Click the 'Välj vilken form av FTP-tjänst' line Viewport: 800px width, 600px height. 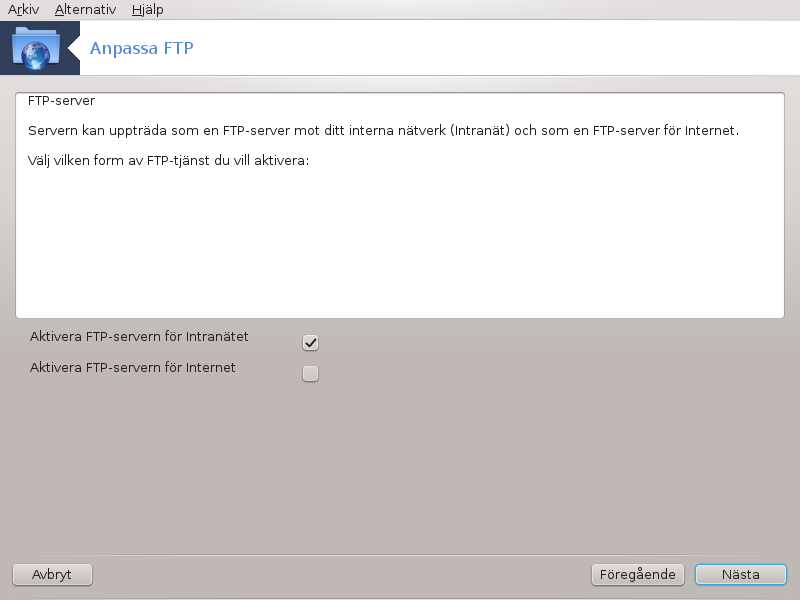coord(168,161)
